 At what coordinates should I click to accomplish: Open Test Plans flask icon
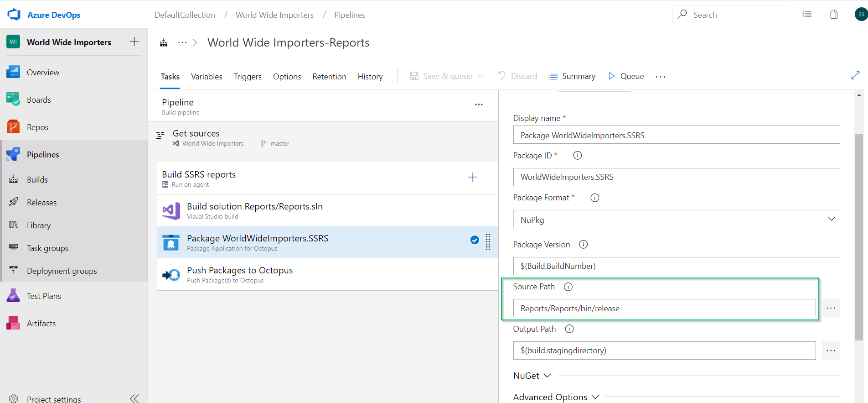pyautogui.click(x=13, y=296)
